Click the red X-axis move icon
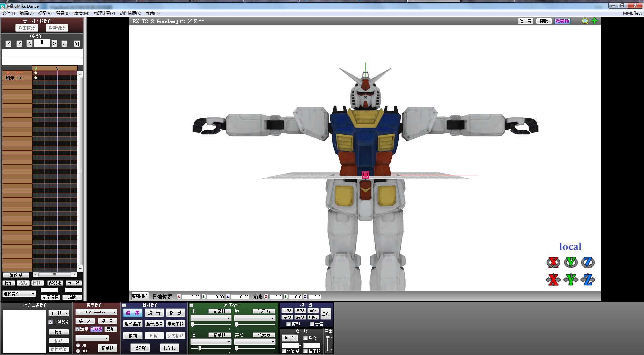The height and width of the screenshot is (355, 644). click(553, 280)
